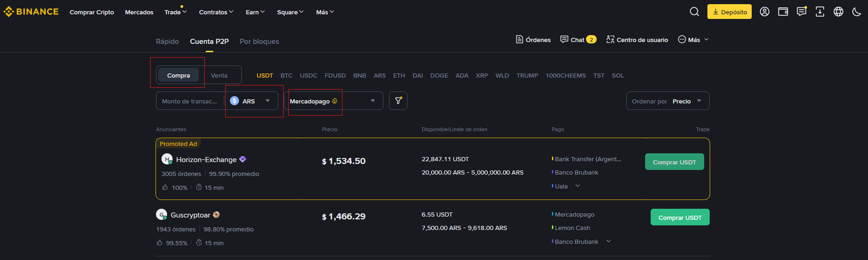Open the wallet icon
Image resolution: width=868 pixels, height=260 pixels.
click(783, 12)
